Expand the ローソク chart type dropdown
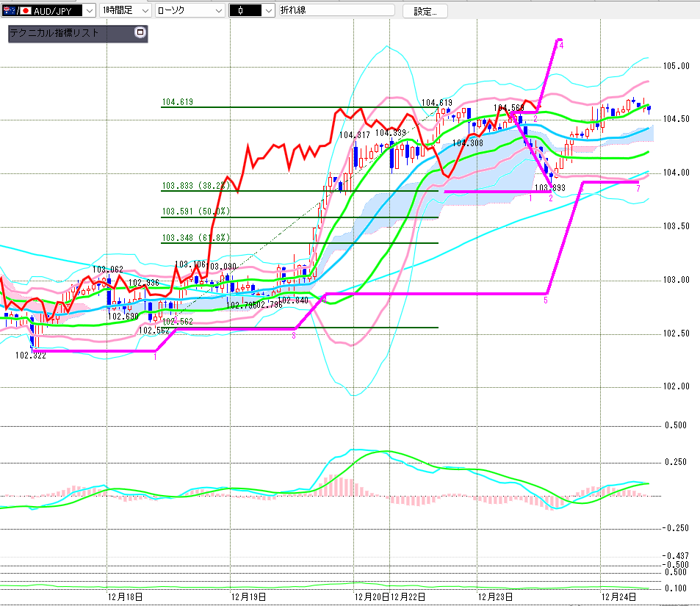The image size is (700, 606). (218, 11)
